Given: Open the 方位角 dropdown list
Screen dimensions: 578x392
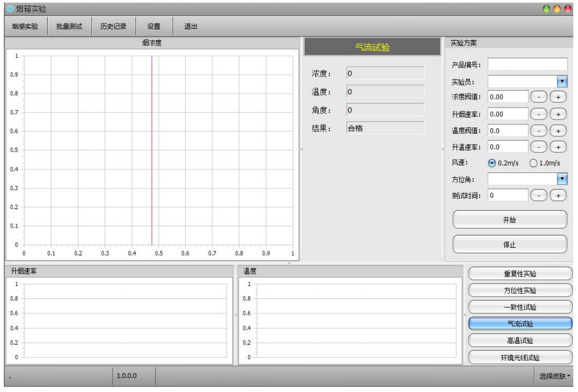Looking at the screenshot, I should tap(562, 178).
